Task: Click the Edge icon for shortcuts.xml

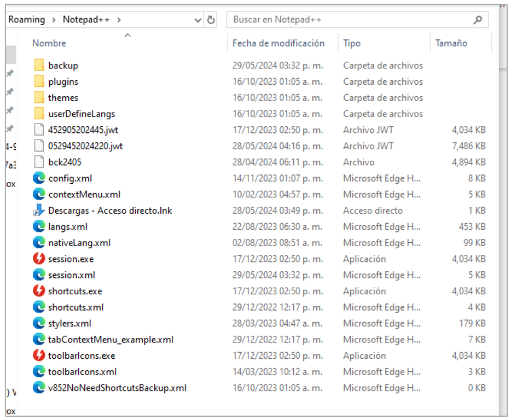Action: (x=39, y=307)
